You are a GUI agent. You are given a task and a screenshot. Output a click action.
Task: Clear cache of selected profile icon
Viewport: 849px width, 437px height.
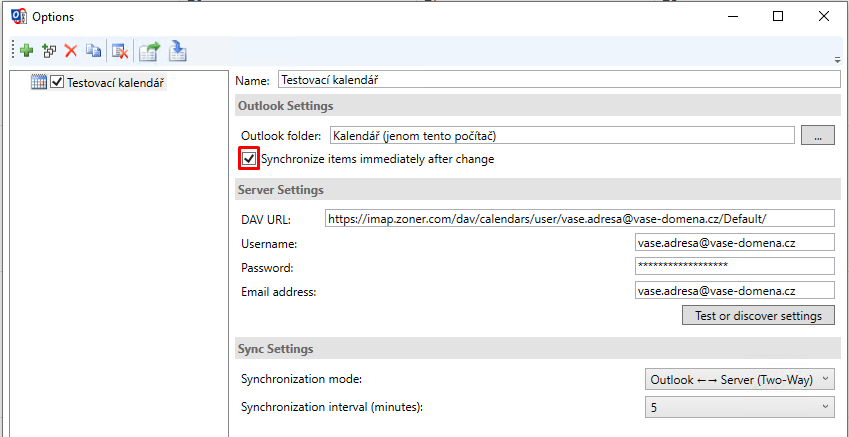pyautogui.click(x=120, y=51)
